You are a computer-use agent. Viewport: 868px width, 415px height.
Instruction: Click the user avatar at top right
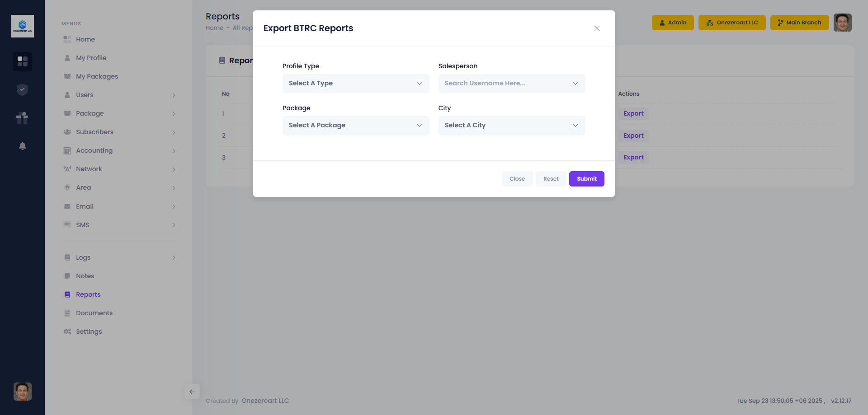click(842, 23)
